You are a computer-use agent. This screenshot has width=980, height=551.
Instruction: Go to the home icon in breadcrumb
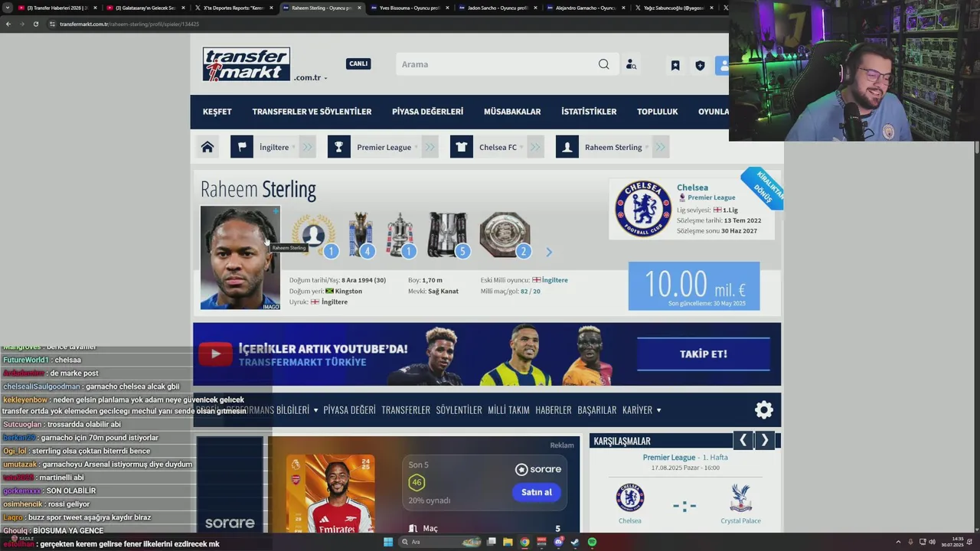[x=207, y=147]
